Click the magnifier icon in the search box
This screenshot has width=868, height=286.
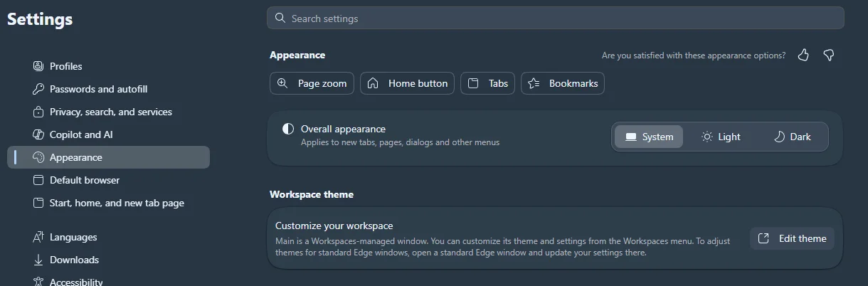[x=280, y=18]
